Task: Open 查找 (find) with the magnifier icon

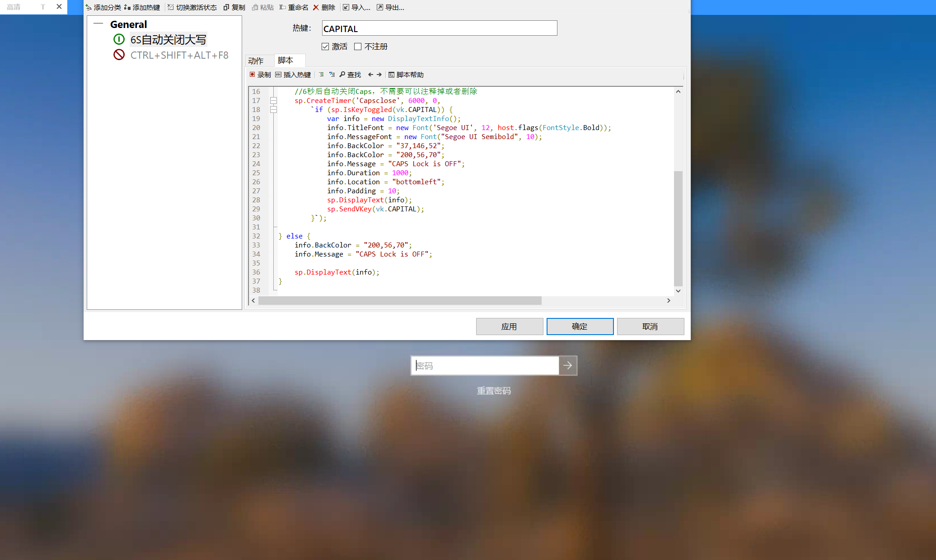Action: click(x=342, y=75)
